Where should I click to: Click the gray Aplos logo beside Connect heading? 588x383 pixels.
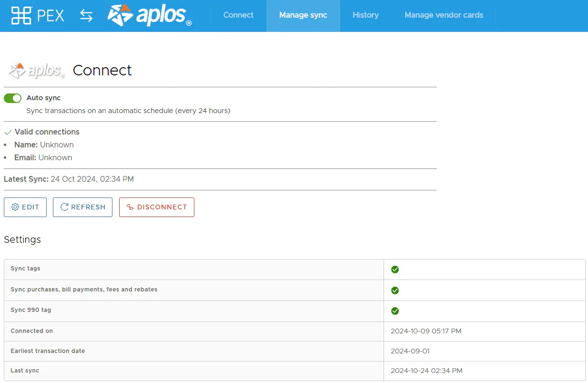(x=36, y=71)
